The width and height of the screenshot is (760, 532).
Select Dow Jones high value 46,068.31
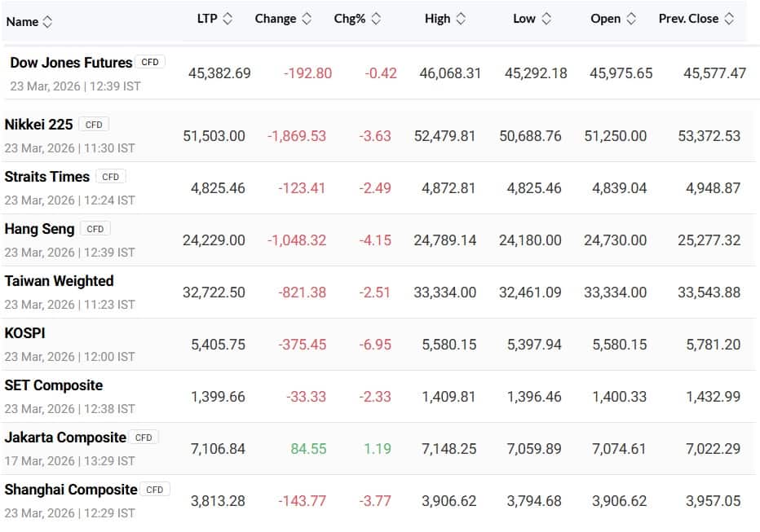click(450, 73)
